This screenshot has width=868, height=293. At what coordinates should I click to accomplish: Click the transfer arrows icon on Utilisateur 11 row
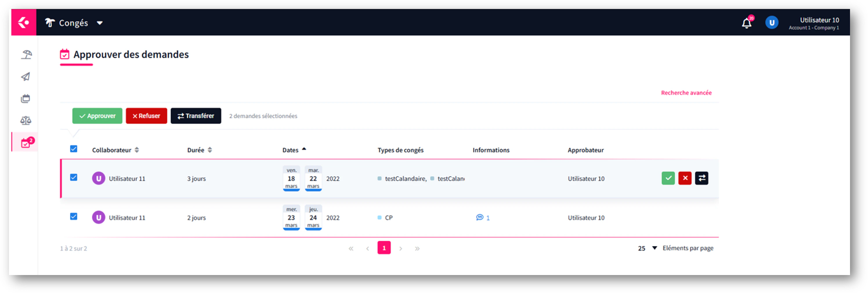pos(701,178)
